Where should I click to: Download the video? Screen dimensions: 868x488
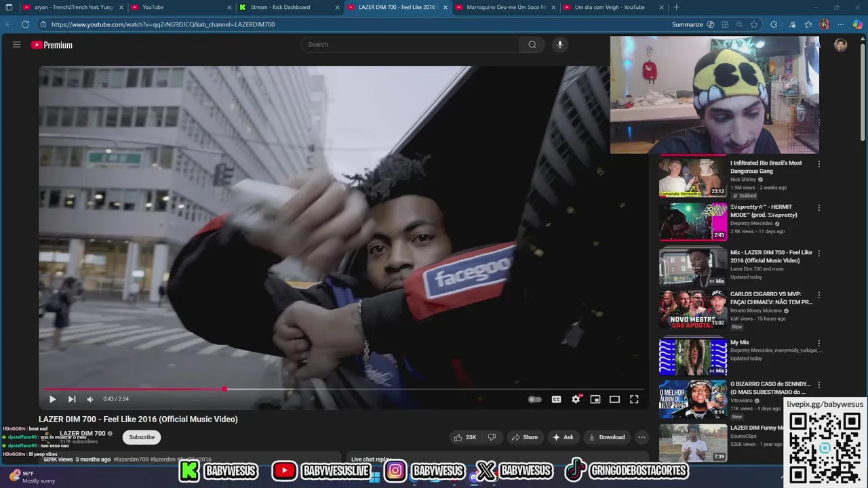[x=606, y=437]
